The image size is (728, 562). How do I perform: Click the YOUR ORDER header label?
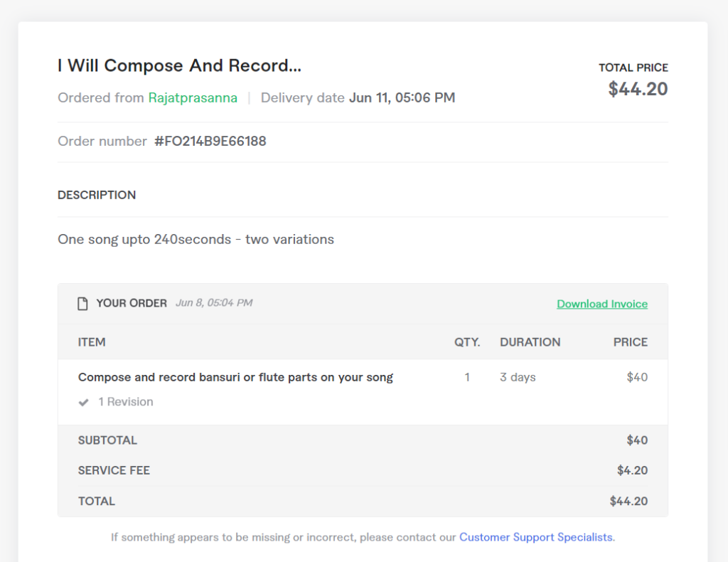(x=132, y=303)
